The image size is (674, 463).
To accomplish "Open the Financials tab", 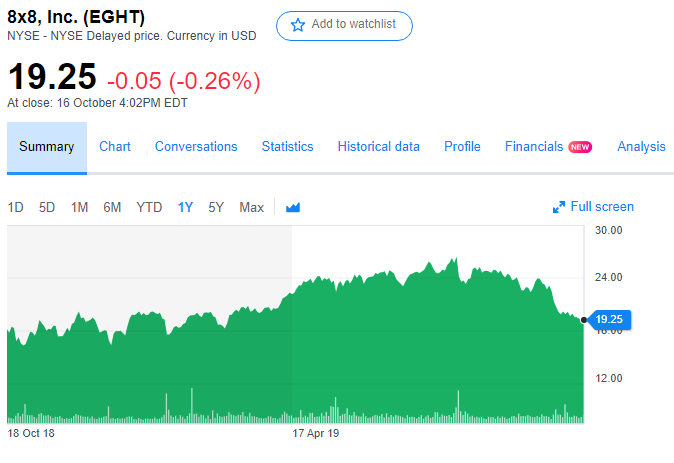I will pyautogui.click(x=534, y=147).
